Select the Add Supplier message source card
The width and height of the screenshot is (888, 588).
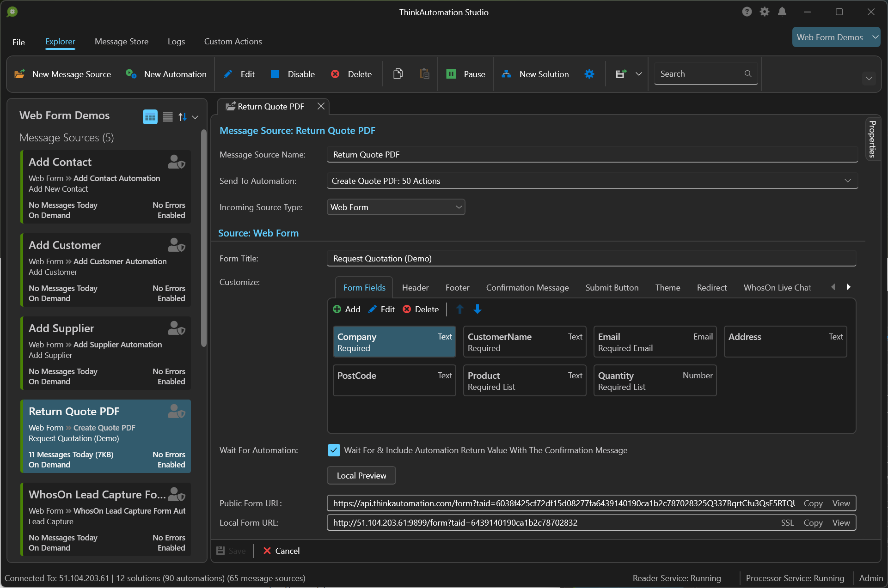pos(106,353)
